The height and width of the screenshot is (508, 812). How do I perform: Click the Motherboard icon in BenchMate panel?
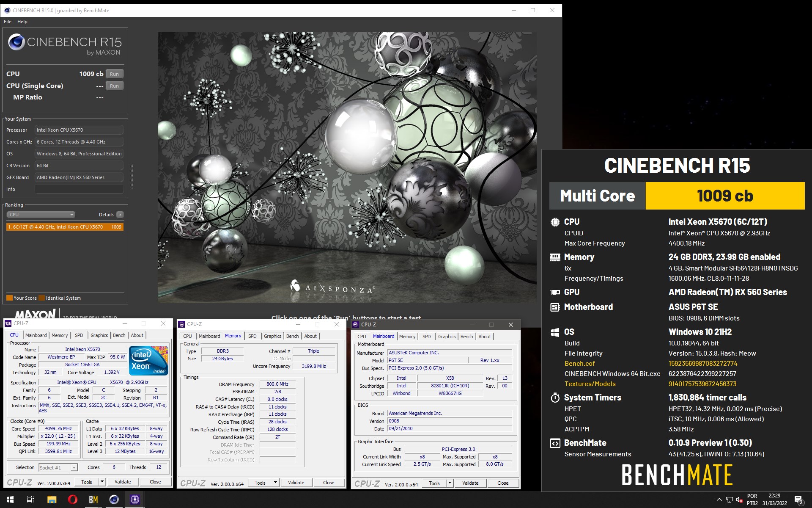tap(555, 307)
